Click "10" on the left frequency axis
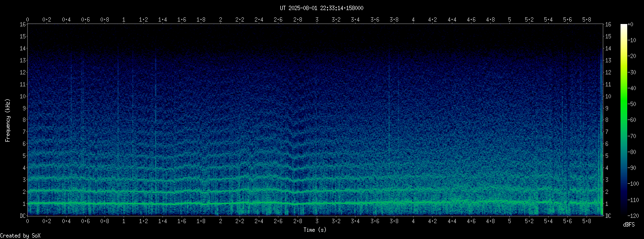644x239 pixels. (22, 96)
